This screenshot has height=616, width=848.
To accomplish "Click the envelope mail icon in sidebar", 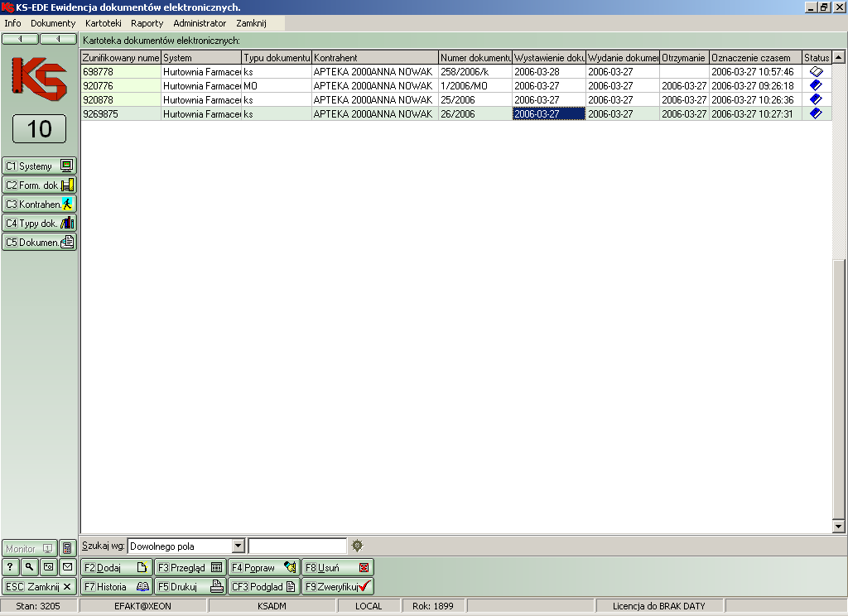I will point(67,567).
